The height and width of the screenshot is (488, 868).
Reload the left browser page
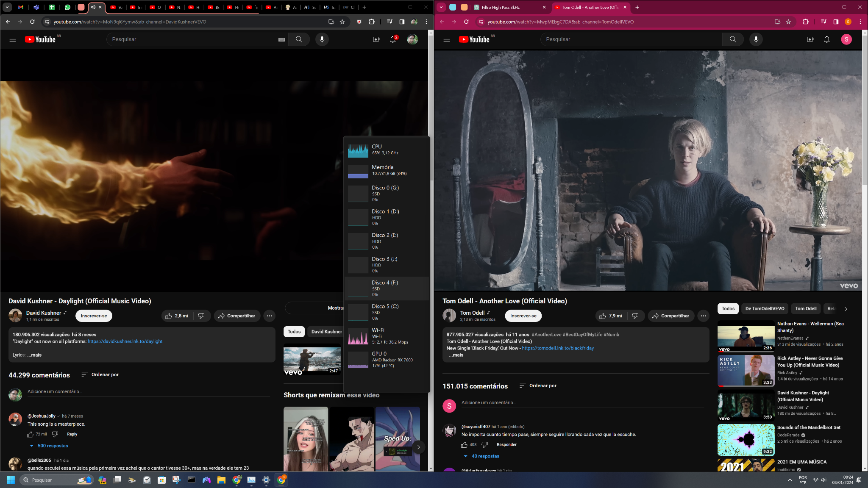32,22
